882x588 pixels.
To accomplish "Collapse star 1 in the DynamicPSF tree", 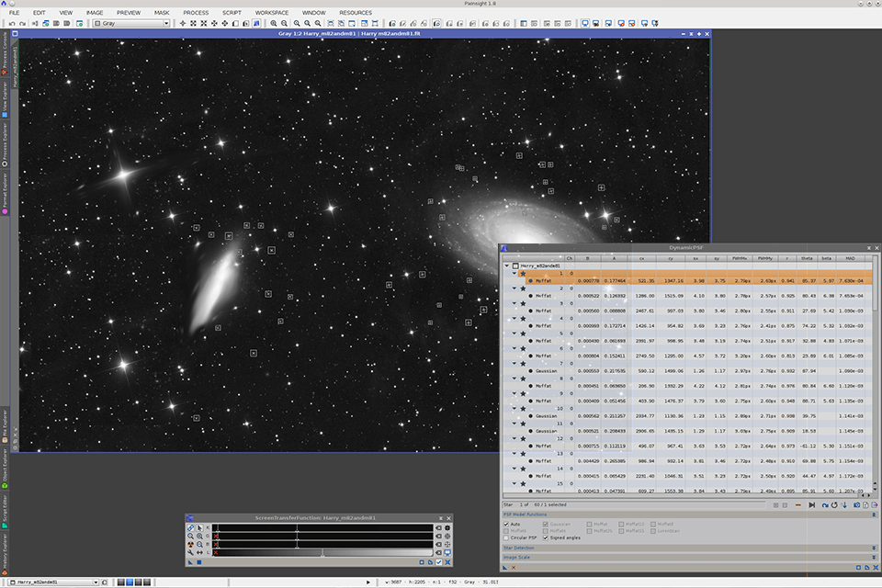I will point(514,274).
